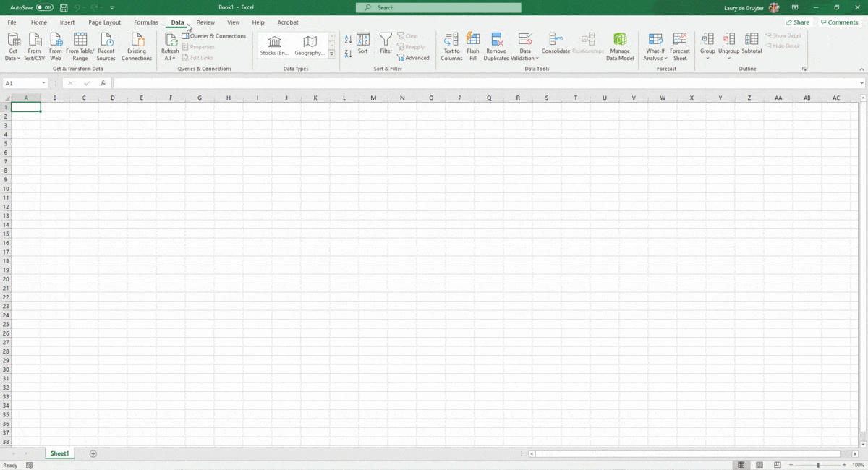The image size is (868, 470).
Task: Open Recent Sources
Action: [106, 47]
